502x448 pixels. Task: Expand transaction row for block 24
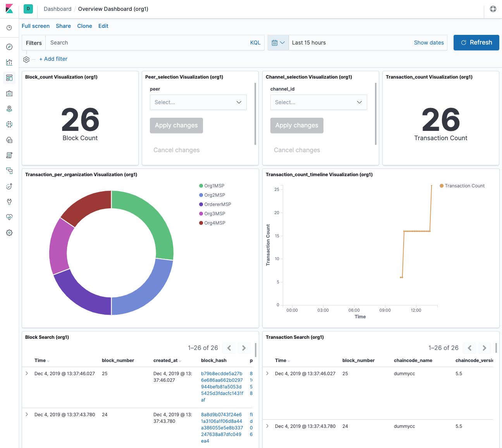pos(267,426)
